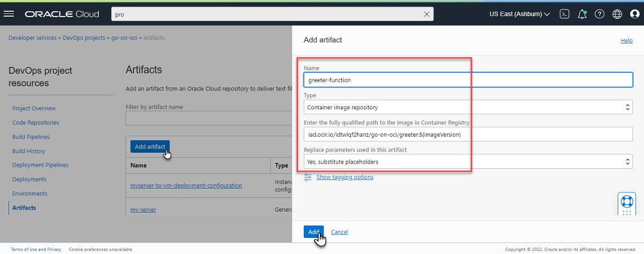Select Environments in the sidebar
The height and width of the screenshot is (254, 644).
[x=30, y=193]
